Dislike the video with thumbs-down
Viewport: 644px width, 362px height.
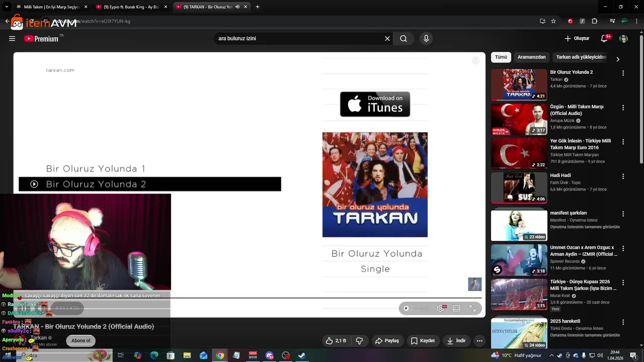point(359,340)
